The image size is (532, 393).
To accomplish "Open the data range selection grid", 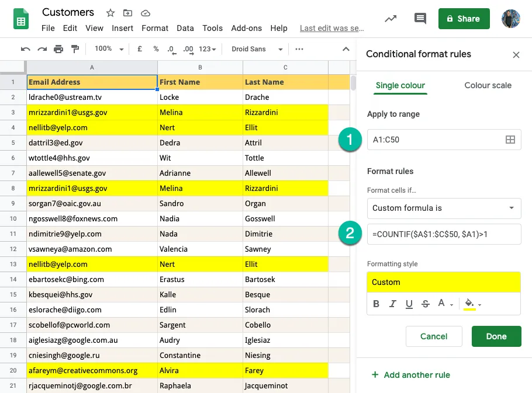I will (x=510, y=140).
